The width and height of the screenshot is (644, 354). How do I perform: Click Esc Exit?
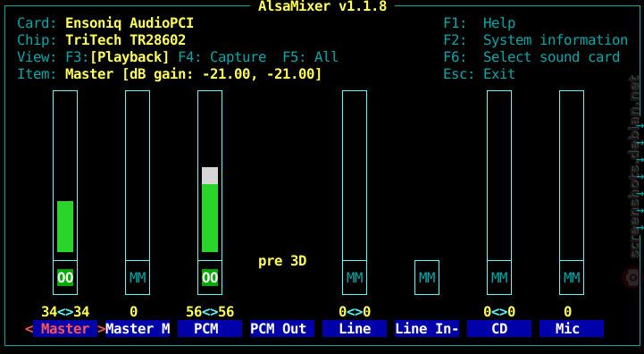click(480, 74)
